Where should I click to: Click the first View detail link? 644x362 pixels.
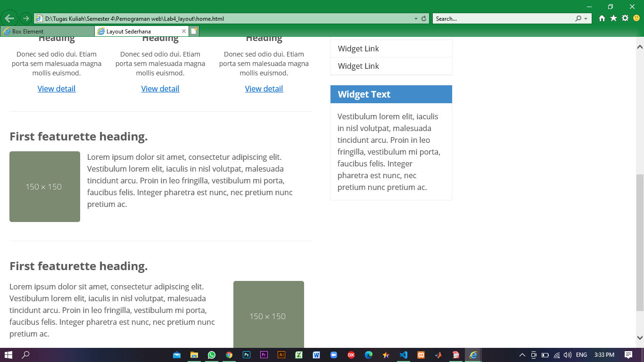[x=57, y=89]
